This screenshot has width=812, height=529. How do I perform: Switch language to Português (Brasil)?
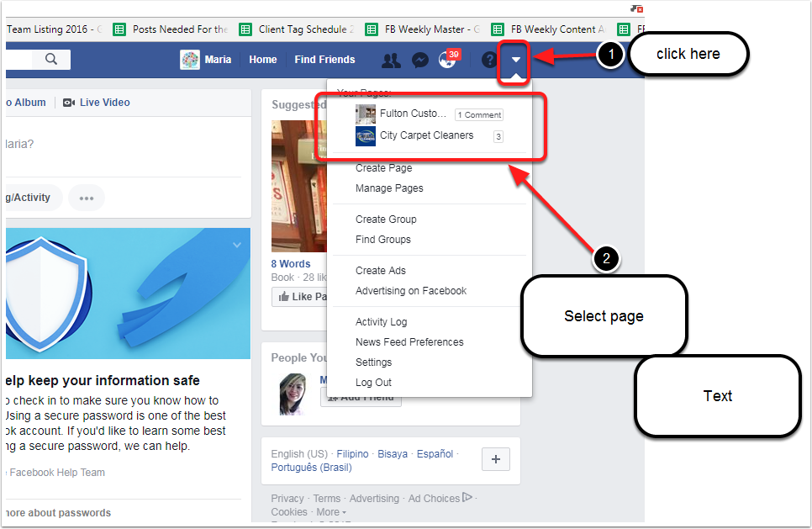[311, 468]
